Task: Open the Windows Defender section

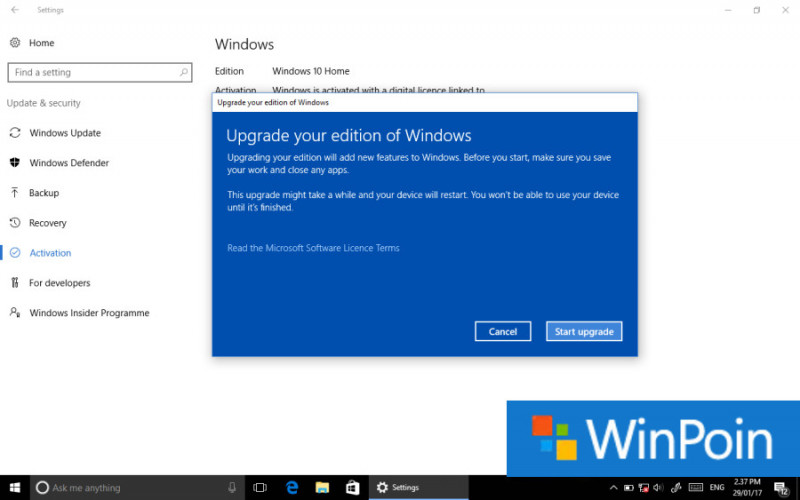Action: click(x=69, y=163)
